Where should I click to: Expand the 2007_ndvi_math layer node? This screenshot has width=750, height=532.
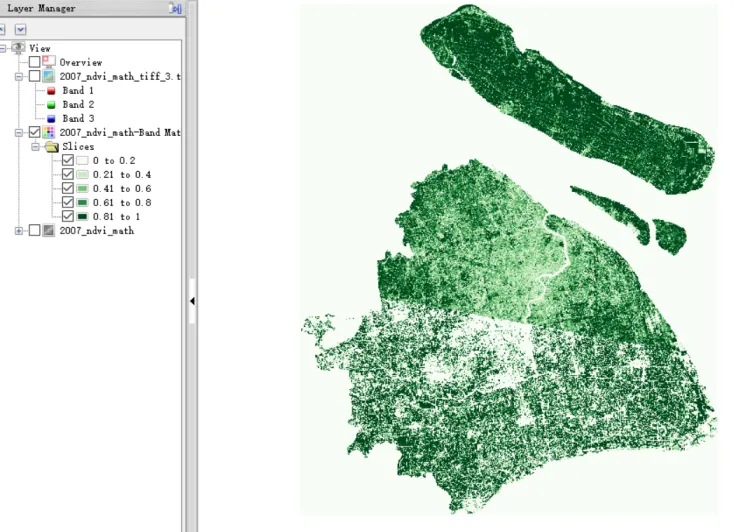pos(19,230)
